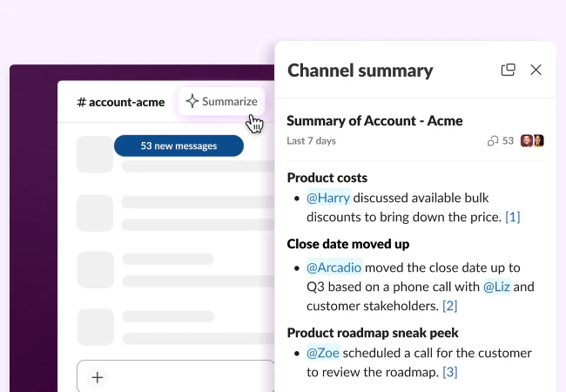Viewport: 566px width, 392px height.
Task: Follow citation [2] under Close date moved up
Action: [449, 306]
